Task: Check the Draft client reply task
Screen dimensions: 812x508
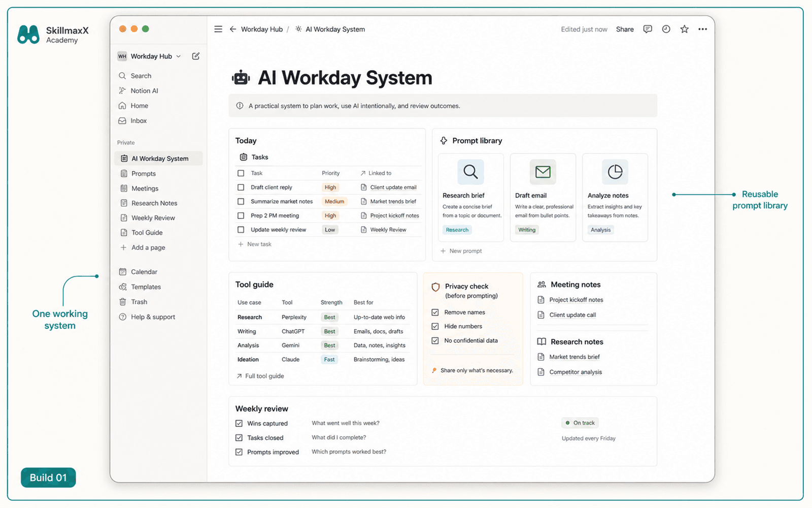Action: pyautogui.click(x=241, y=187)
